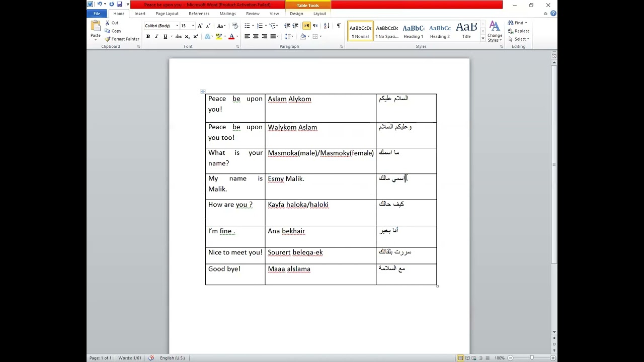Image resolution: width=644 pixels, height=362 pixels.
Task: Zoom in with plus icon on status bar
Action: coord(553,358)
